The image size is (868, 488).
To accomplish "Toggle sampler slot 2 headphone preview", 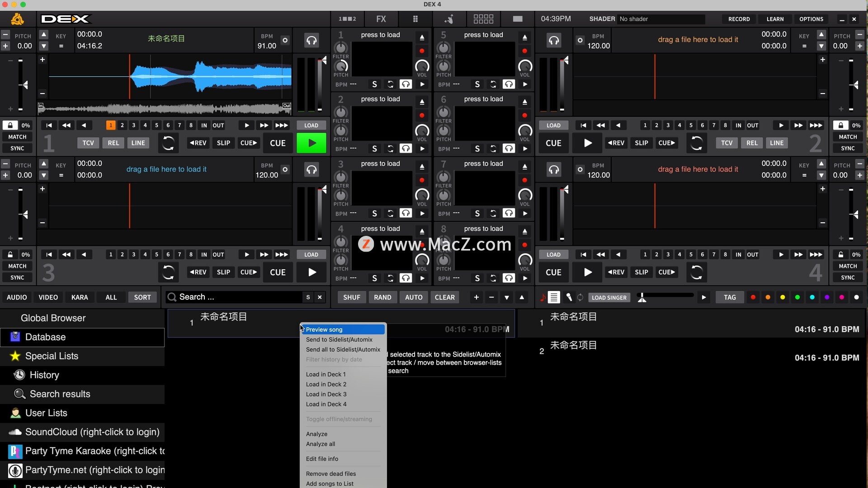I will [x=406, y=149].
